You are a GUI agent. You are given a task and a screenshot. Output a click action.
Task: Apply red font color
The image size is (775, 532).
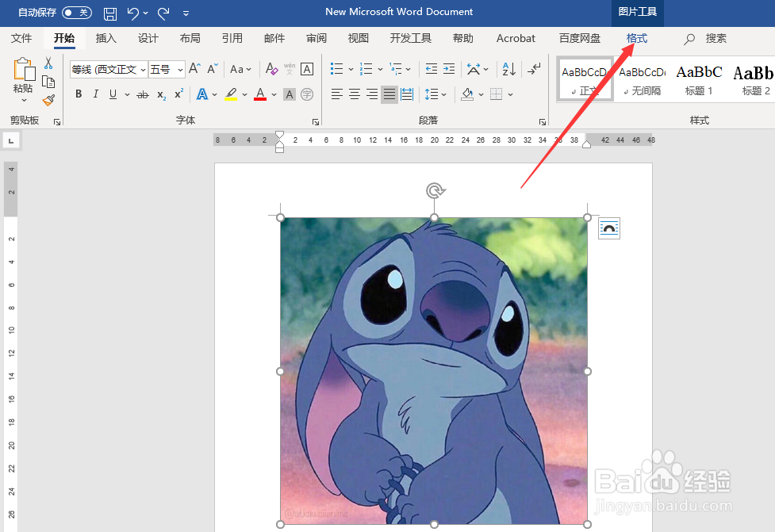point(260,94)
